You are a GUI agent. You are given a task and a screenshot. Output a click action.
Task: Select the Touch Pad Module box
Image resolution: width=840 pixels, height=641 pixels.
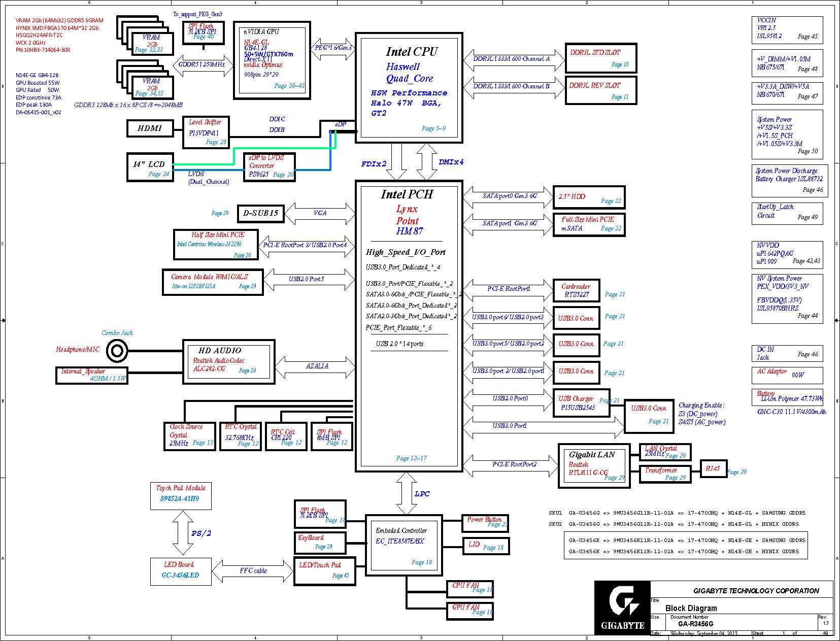pos(181,495)
